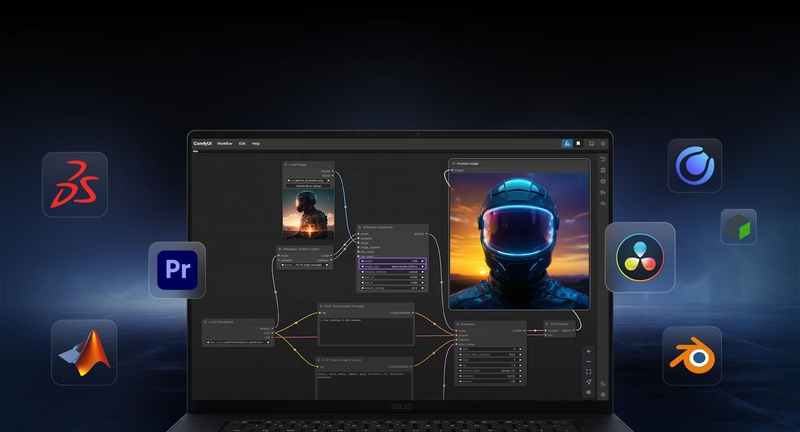The width and height of the screenshot is (800, 432).
Task: Click the white bookmark icon in top bar
Action: click(578, 143)
